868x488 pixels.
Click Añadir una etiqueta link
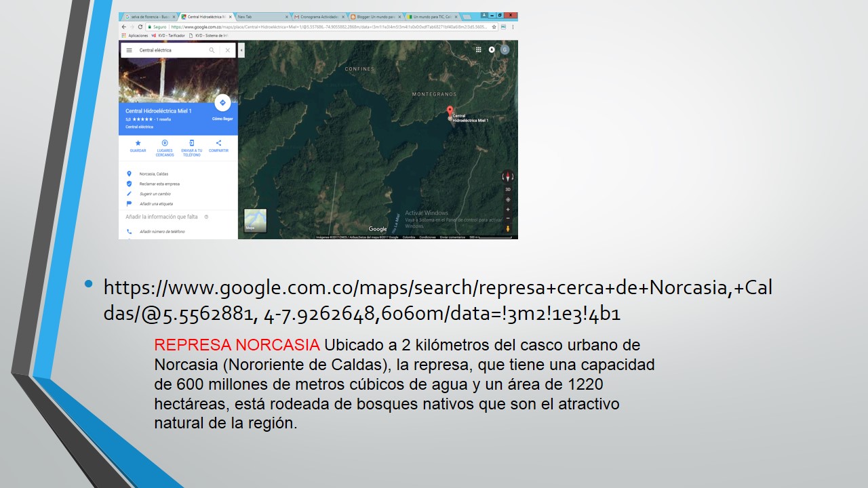(156, 203)
